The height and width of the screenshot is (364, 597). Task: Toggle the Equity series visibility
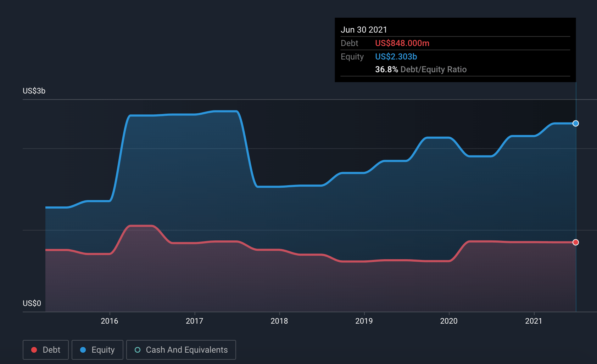click(97, 349)
